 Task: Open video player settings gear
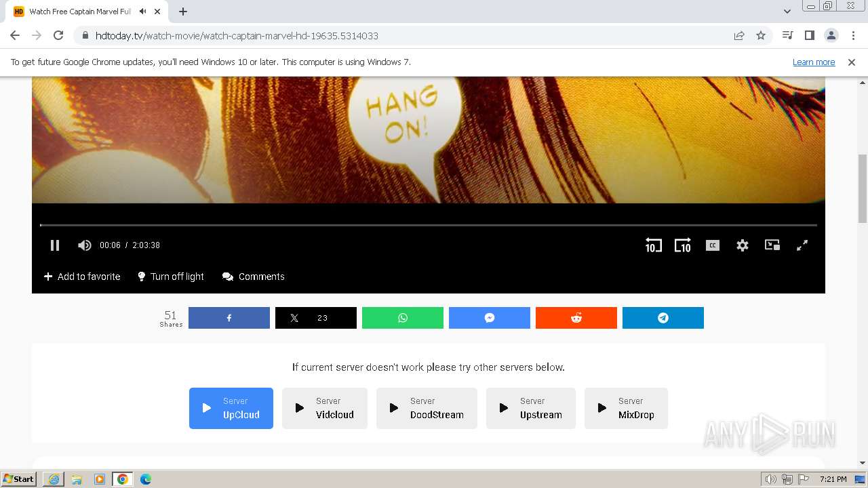point(743,245)
